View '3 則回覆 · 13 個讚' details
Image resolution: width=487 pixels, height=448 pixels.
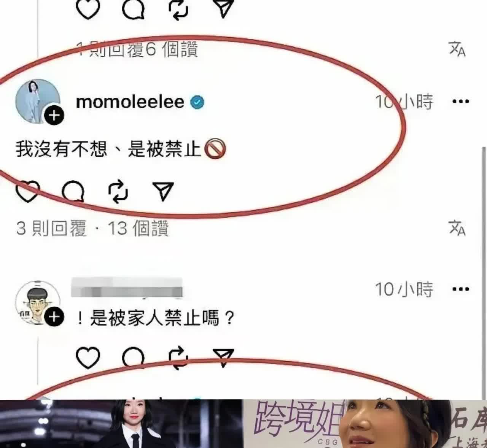tap(92, 229)
